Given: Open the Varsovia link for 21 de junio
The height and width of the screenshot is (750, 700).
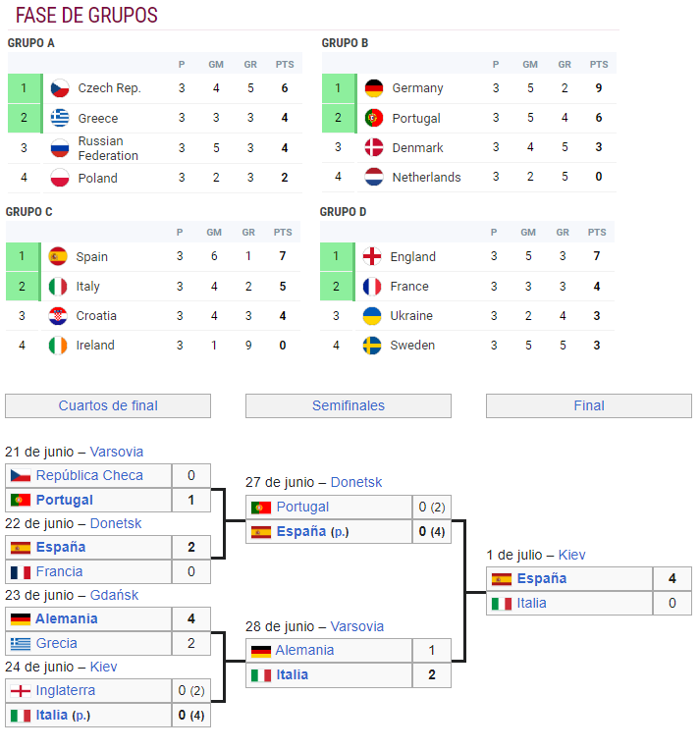Looking at the screenshot, I should 117,453.
